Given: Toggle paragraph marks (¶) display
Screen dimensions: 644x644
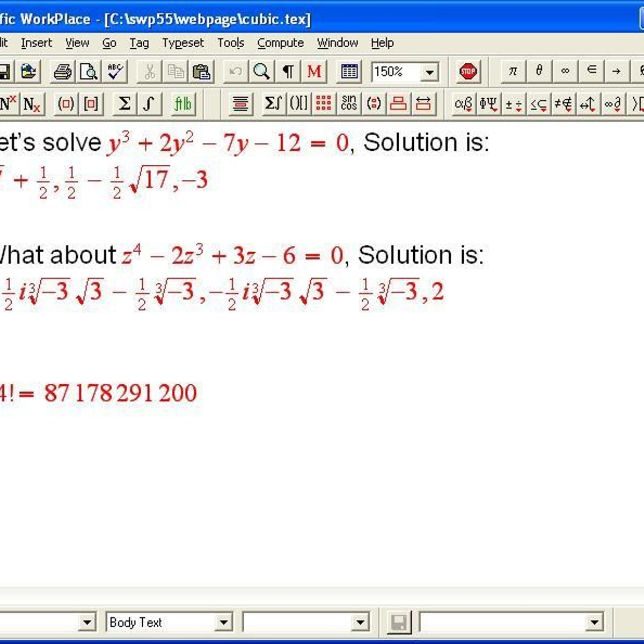Looking at the screenshot, I should [x=288, y=71].
